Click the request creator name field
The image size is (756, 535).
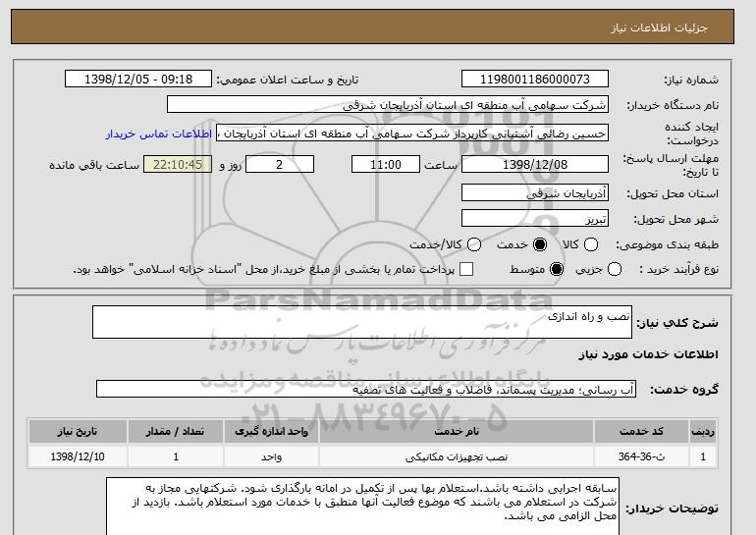click(411, 134)
